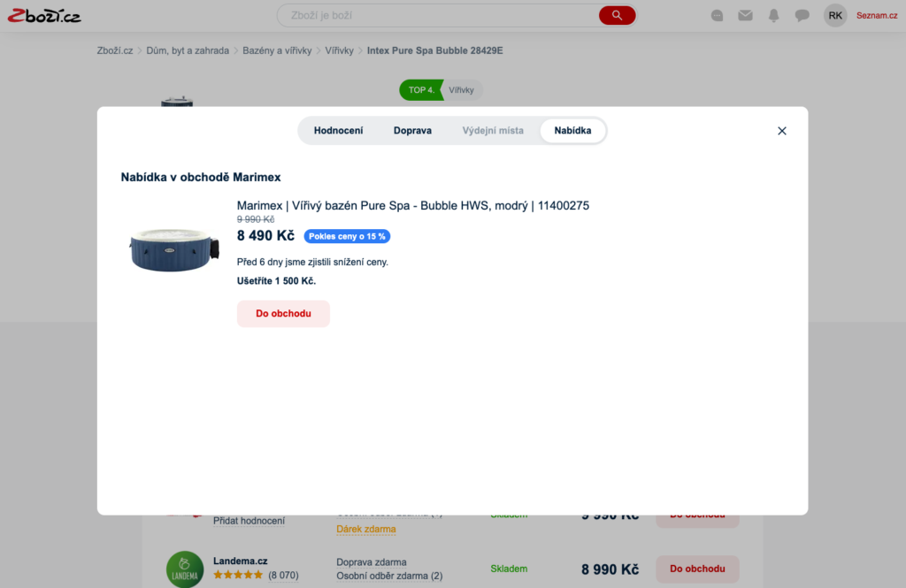
Task: Click Osobní odběr zdarma (2) link
Action: 389,576
